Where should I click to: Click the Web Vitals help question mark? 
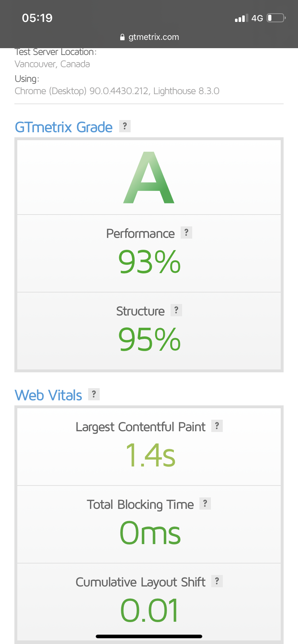coord(94,394)
